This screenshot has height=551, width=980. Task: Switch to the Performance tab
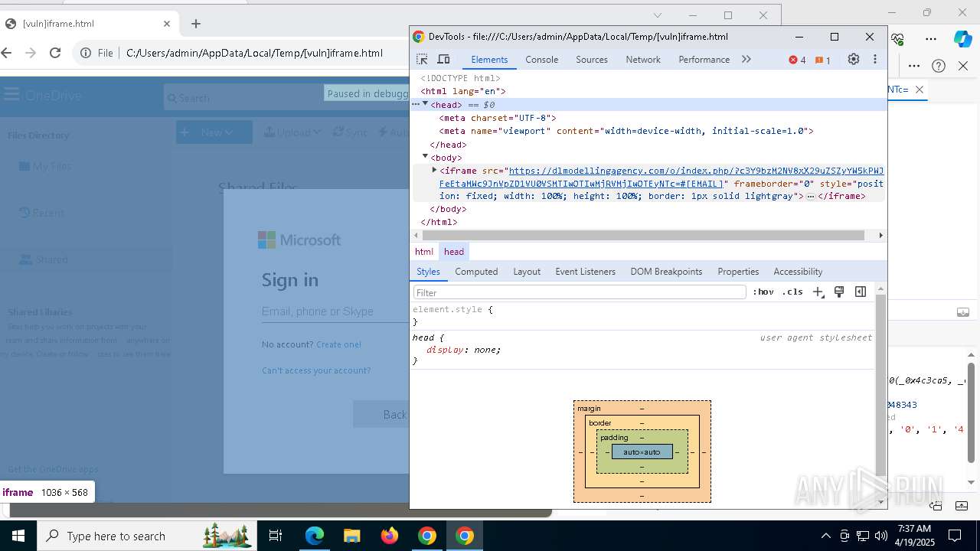click(704, 60)
